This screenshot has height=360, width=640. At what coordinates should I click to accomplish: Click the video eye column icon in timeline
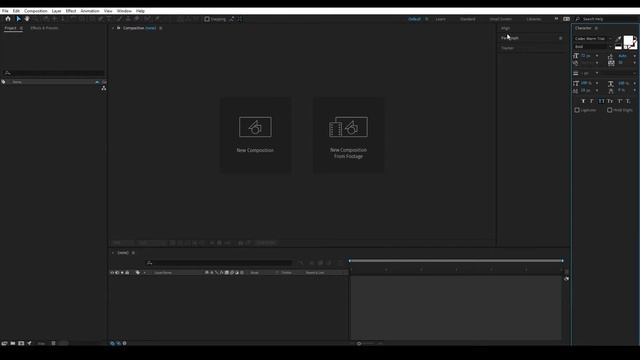pyautogui.click(x=112, y=272)
